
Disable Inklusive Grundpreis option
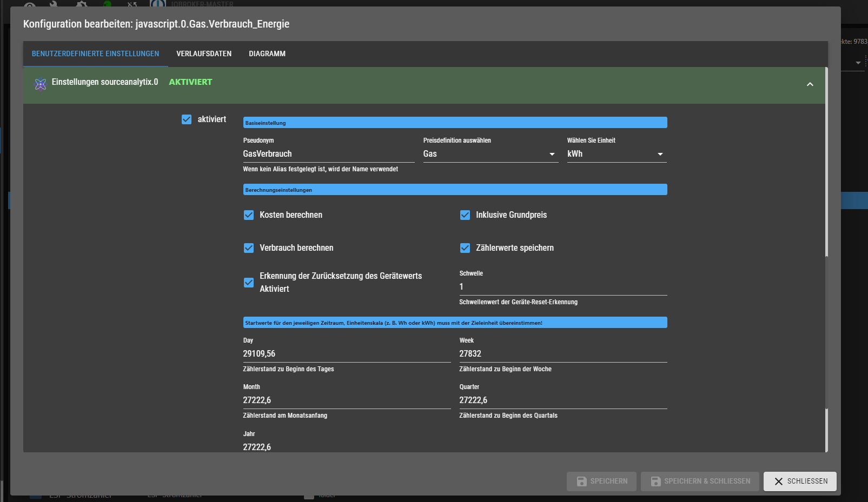click(x=465, y=215)
